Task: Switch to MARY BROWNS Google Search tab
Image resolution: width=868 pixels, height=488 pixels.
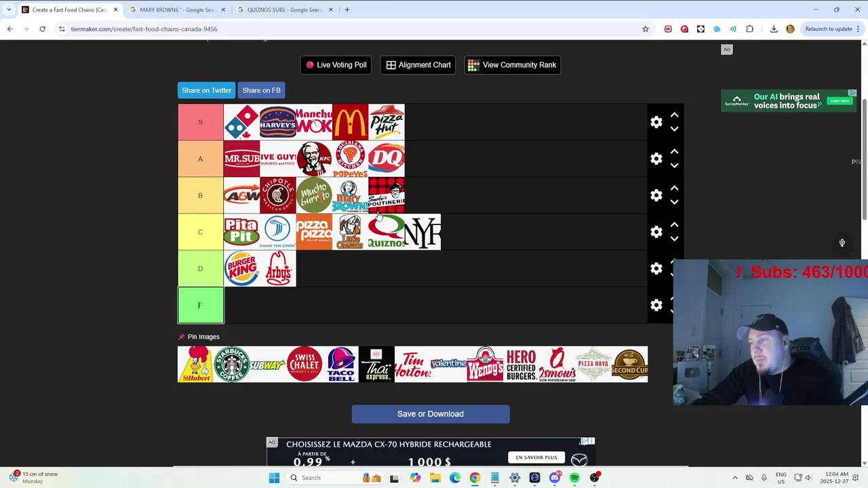Action: click(176, 9)
